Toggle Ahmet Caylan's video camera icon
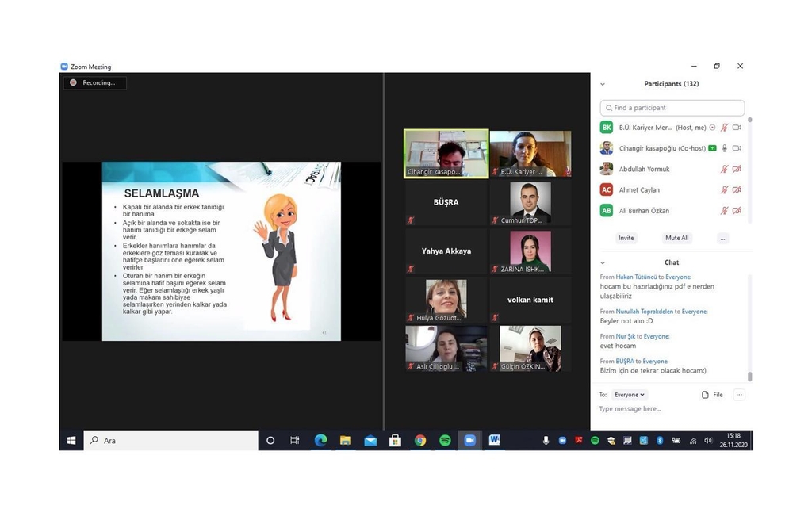The height and width of the screenshot is (509, 812). [x=737, y=190]
